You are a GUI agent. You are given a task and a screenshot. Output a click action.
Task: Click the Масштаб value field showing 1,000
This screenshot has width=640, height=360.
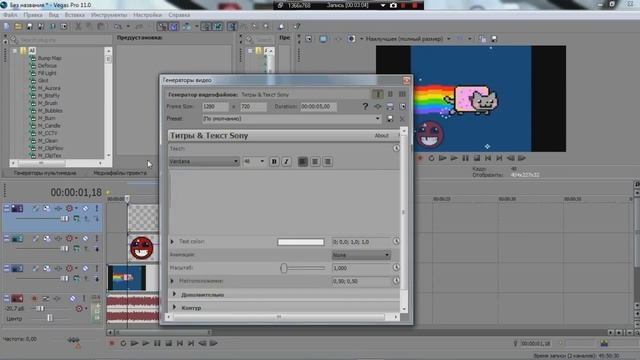(361, 268)
